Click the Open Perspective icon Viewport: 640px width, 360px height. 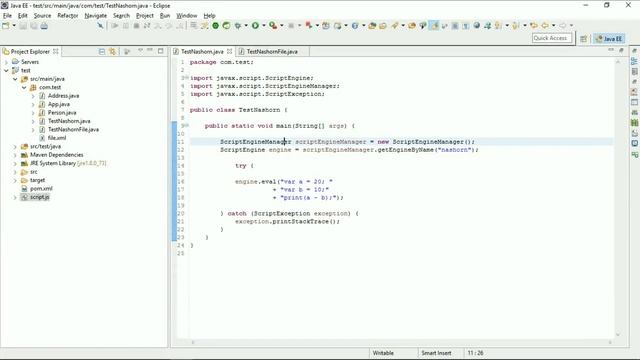tap(583, 39)
